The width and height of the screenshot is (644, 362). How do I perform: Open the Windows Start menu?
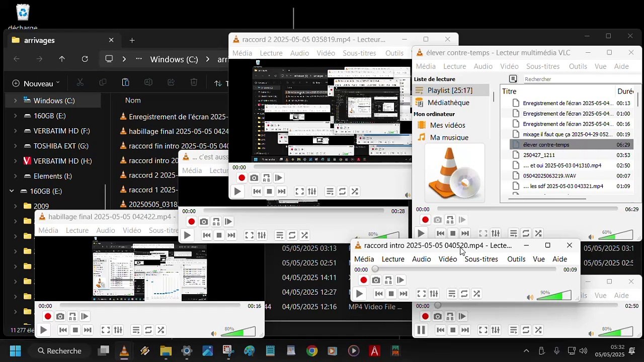(15, 351)
